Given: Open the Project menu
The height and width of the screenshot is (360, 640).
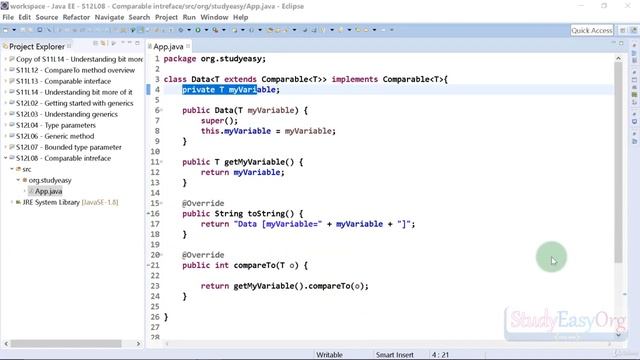Looking at the screenshot, I should [166, 17].
